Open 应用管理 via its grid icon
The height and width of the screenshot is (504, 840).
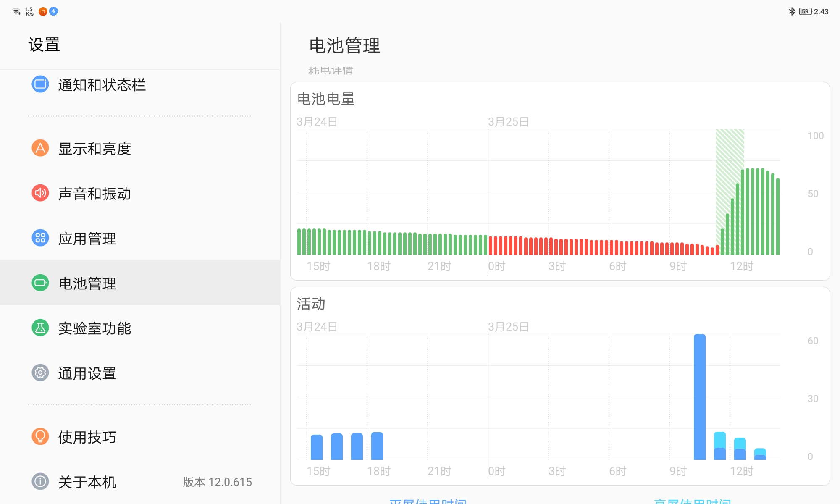point(40,239)
